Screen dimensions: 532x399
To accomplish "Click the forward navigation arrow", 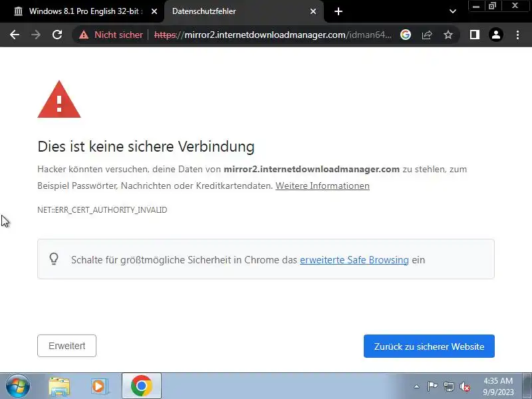I will 36,35.
